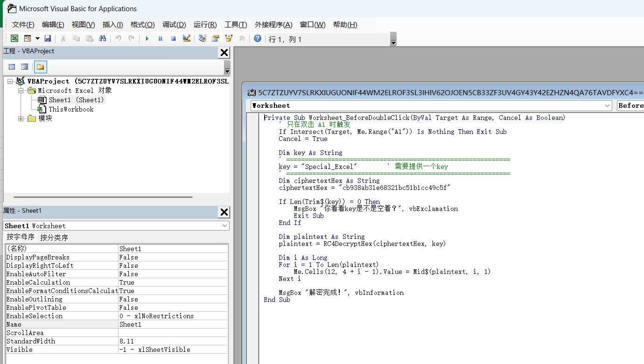
Task: Close the 属性 - Sheet1 panel
Action: click(x=224, y=212)
